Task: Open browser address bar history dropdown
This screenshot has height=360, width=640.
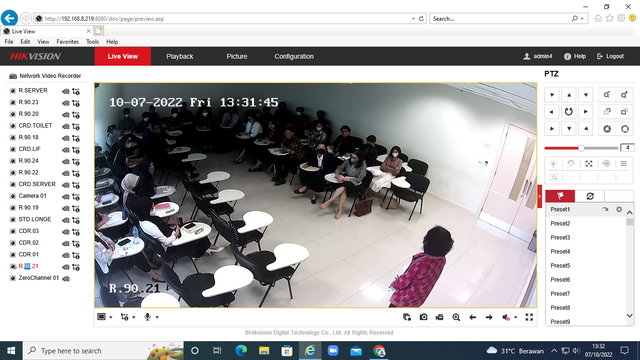Action: 413,19
